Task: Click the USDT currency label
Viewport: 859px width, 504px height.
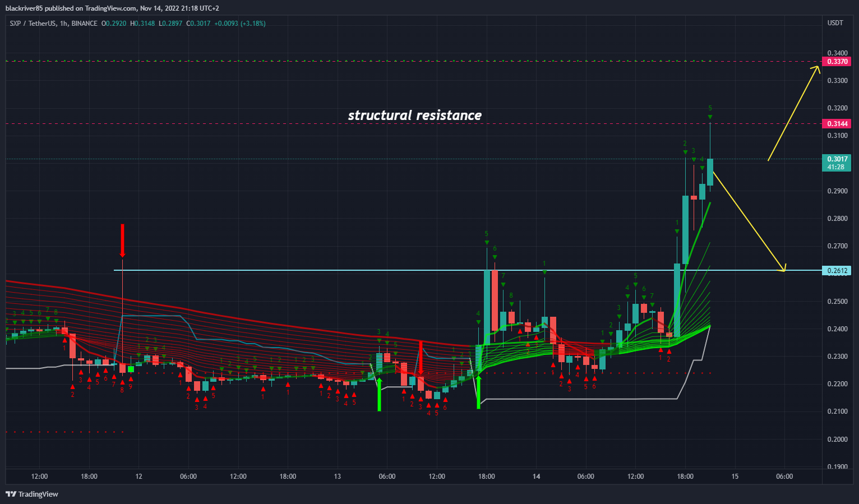Action: (x=835, y=23)
